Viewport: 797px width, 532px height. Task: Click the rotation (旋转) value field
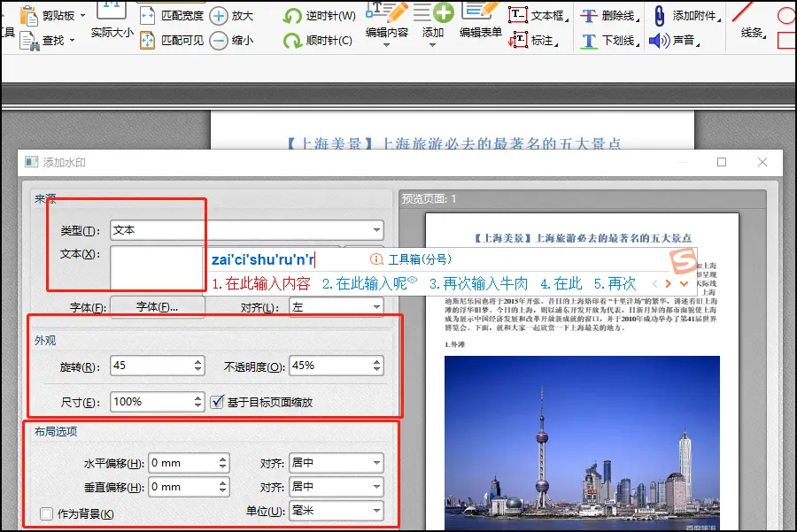(x=151, y=366)
